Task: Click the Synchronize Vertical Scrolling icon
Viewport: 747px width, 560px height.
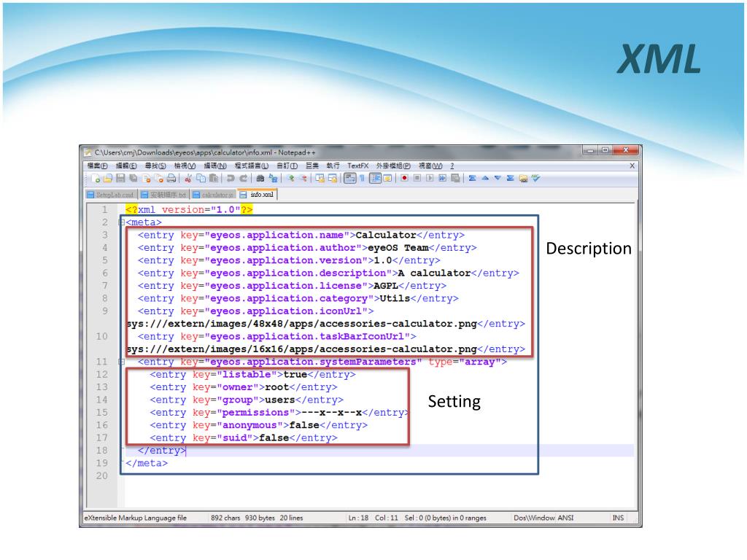Action: click(320, 179)
